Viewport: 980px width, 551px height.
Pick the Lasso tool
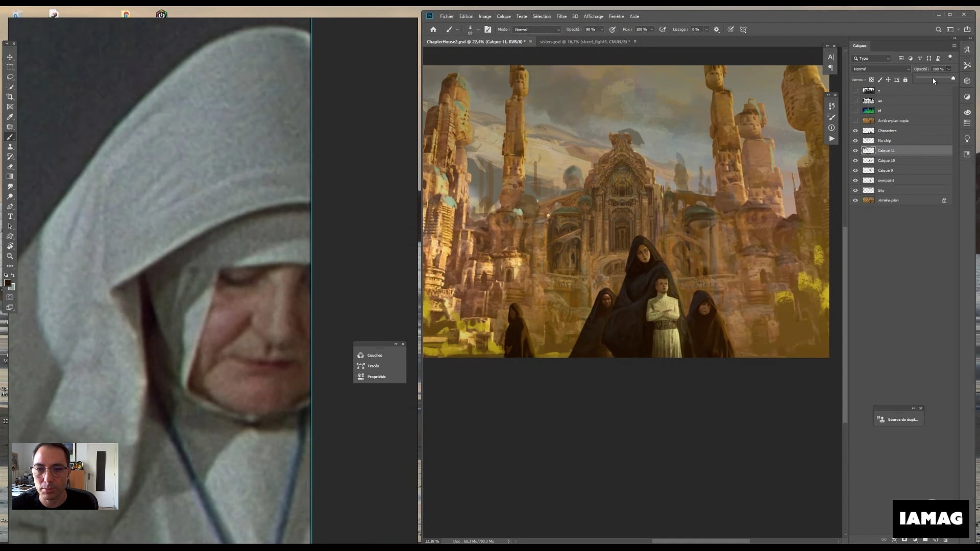coord(10,77)
